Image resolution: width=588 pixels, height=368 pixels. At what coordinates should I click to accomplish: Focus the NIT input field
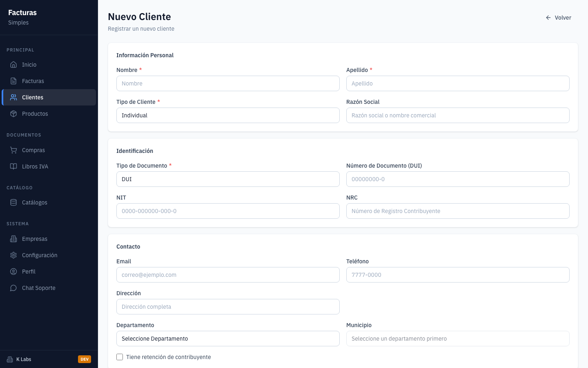(x=228, y=211)
